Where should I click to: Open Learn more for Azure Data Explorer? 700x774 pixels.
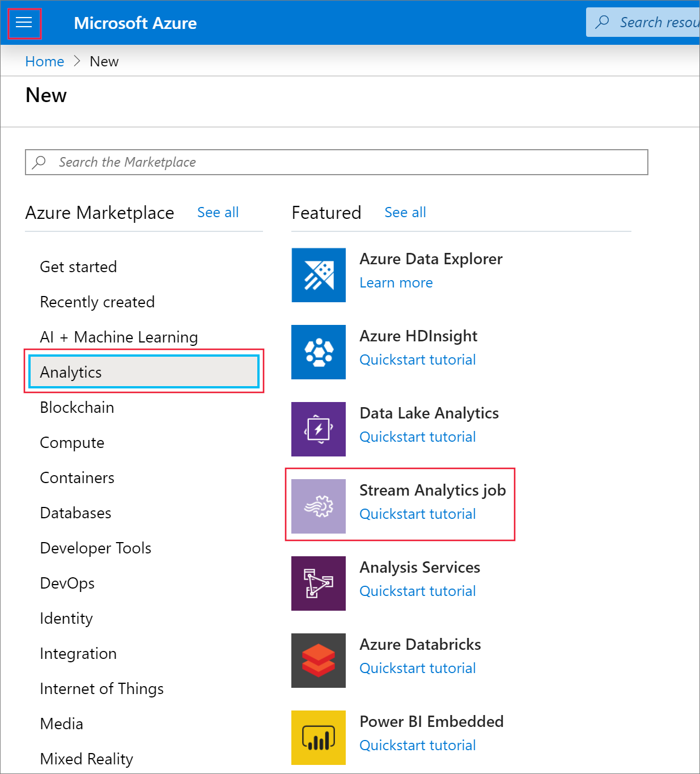(396, 283)
